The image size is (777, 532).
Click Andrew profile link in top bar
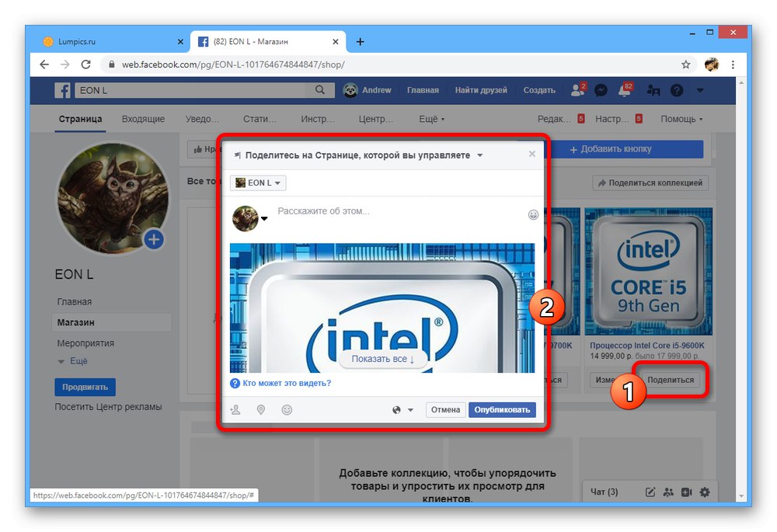(x=368, y=90)
